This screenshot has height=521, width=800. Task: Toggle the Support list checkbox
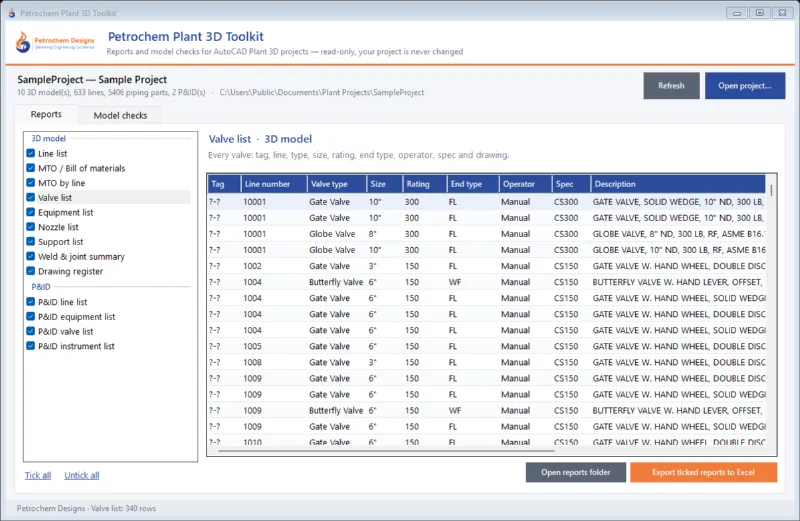tap(31, 242)
